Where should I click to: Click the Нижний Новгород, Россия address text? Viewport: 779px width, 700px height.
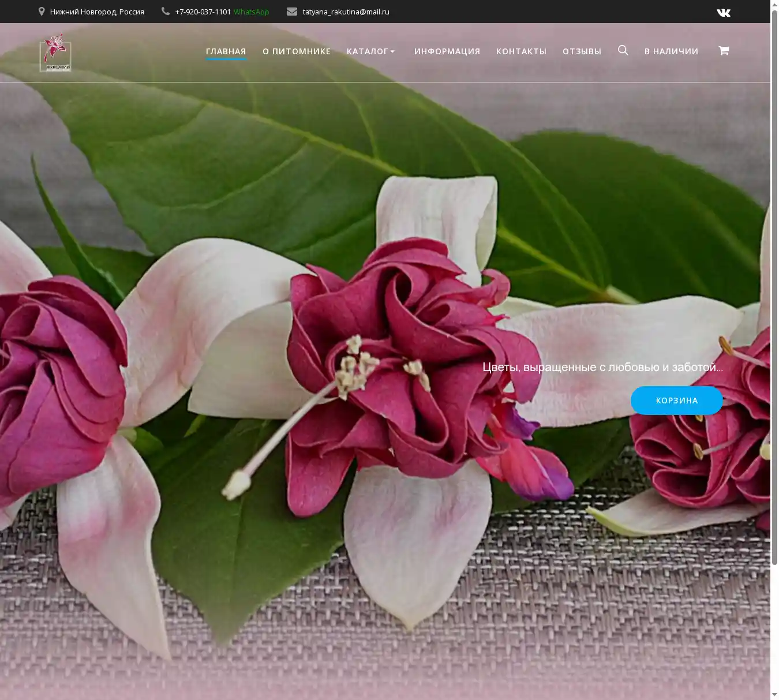point(97,12)
